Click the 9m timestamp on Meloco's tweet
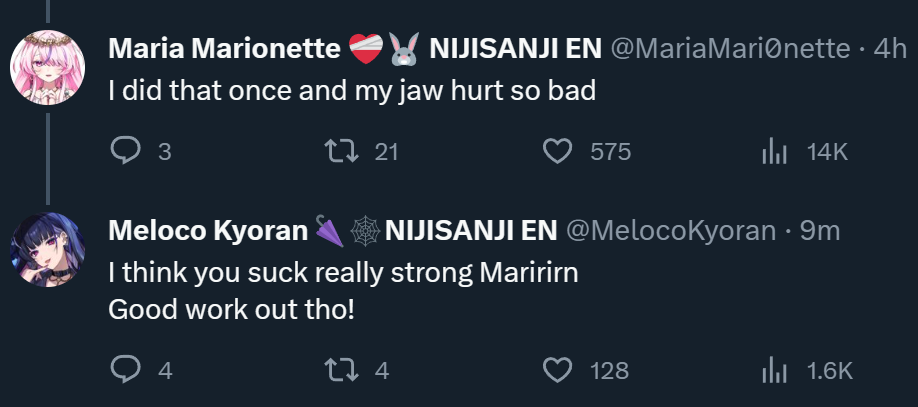The image size is (918, 407). tap(820, 231)
